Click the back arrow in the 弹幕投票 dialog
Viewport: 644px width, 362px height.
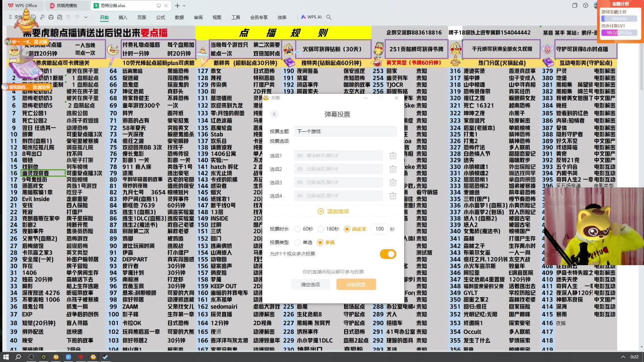pos(274,114)
